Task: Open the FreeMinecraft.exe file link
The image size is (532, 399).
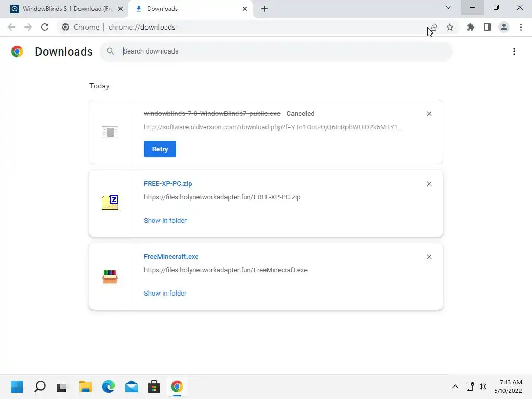Action: click(171, 257)
